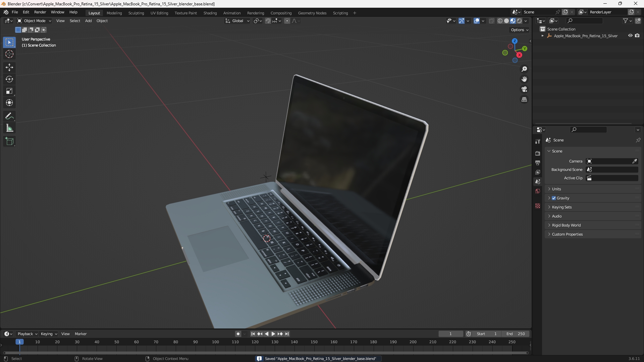This screenshot has height=362, width=644.
Task: Click the pan hand viewport icon
Action: coord(524,79)
